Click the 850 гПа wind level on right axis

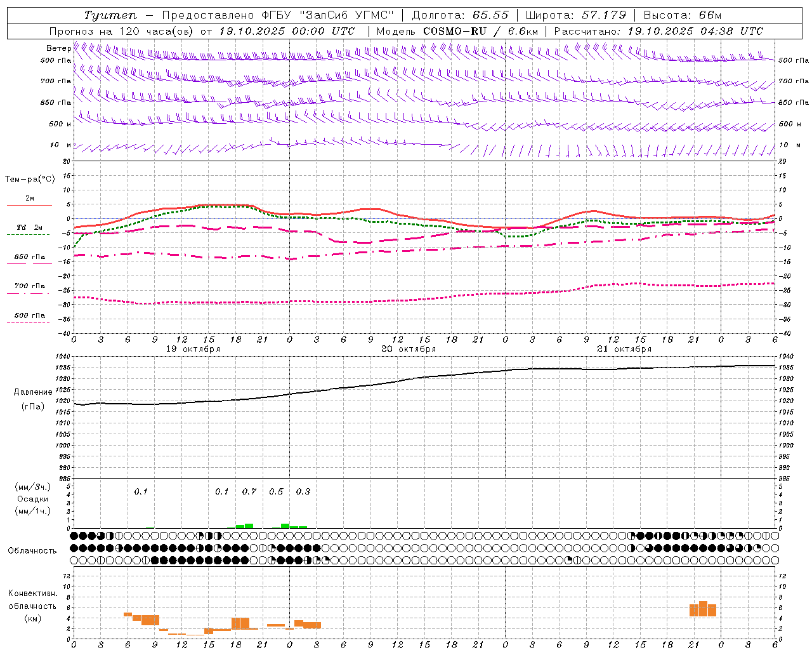tap(794, 102)
